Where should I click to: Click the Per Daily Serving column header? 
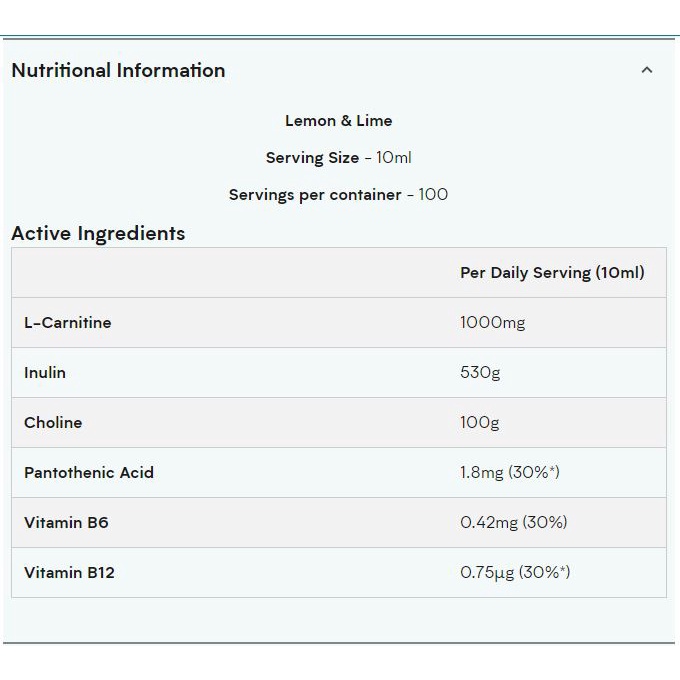coord(552,272)
